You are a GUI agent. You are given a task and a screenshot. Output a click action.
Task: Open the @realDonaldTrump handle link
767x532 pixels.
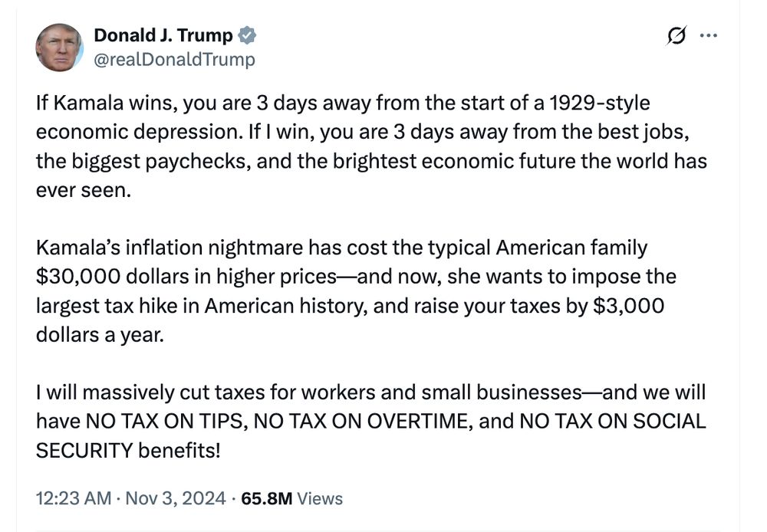coord(174,59)
